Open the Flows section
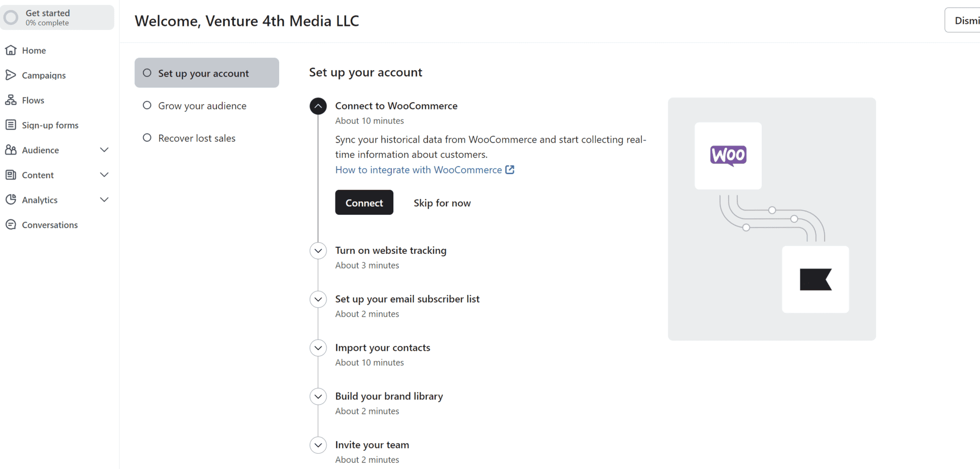This screenshot has width=980, height=469. coord(33,100)
